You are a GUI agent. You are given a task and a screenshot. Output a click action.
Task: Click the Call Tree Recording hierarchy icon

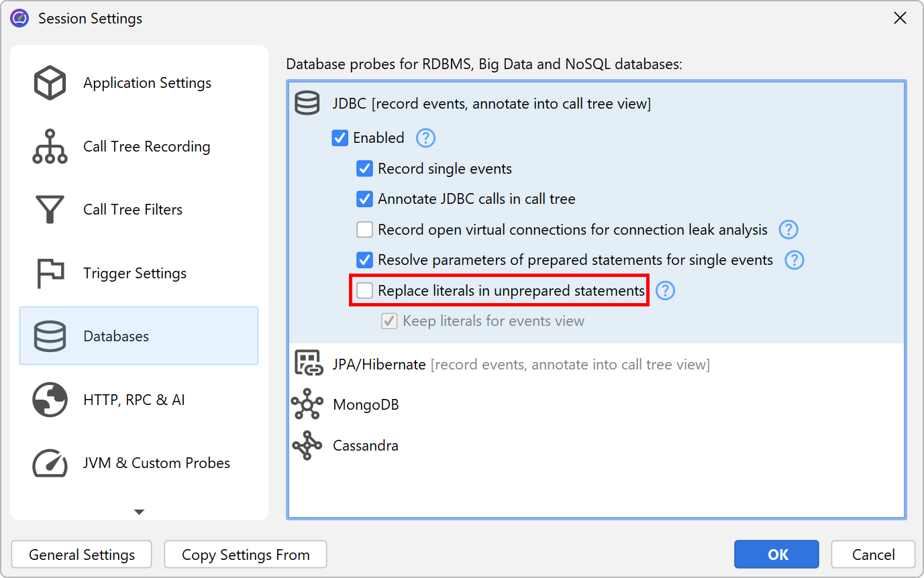click(50, 147)
